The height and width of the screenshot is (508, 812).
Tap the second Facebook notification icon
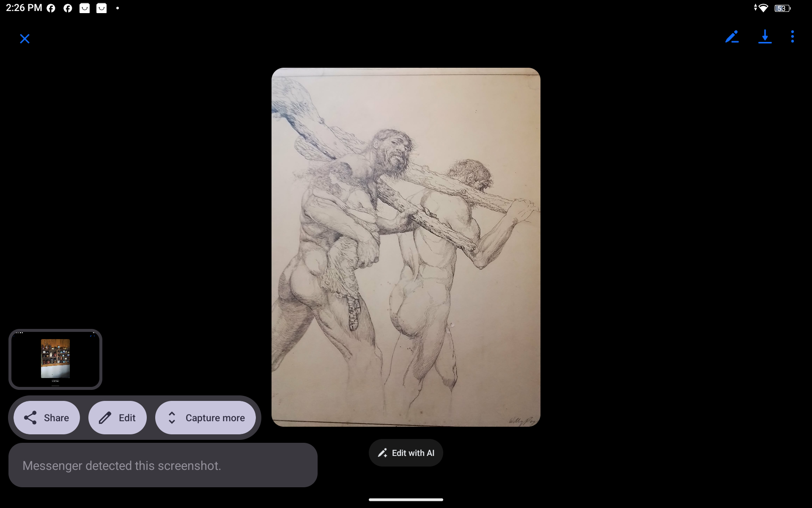68,8
